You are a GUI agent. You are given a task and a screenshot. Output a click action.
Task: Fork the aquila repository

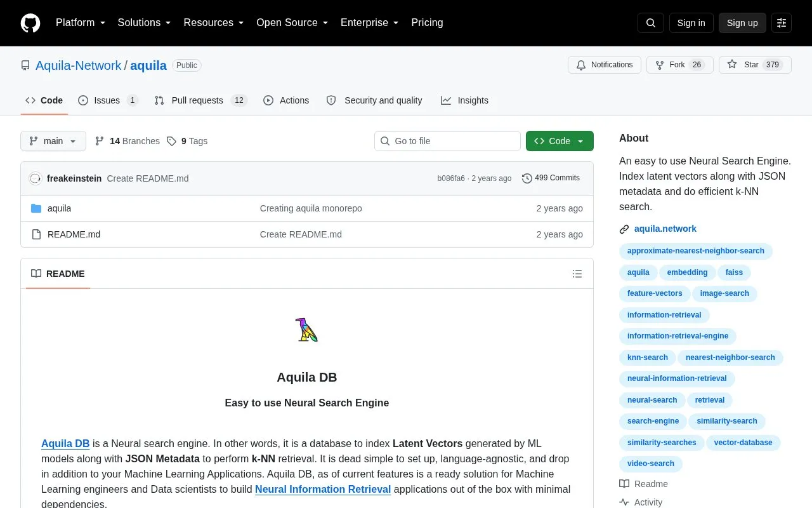[680, 65]
